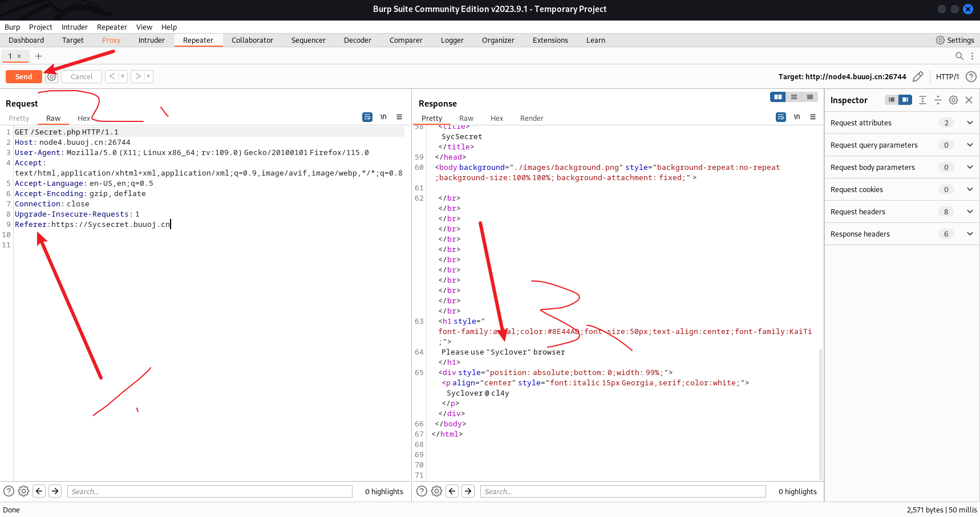
Task: Open the View menu
Action: 144,27
